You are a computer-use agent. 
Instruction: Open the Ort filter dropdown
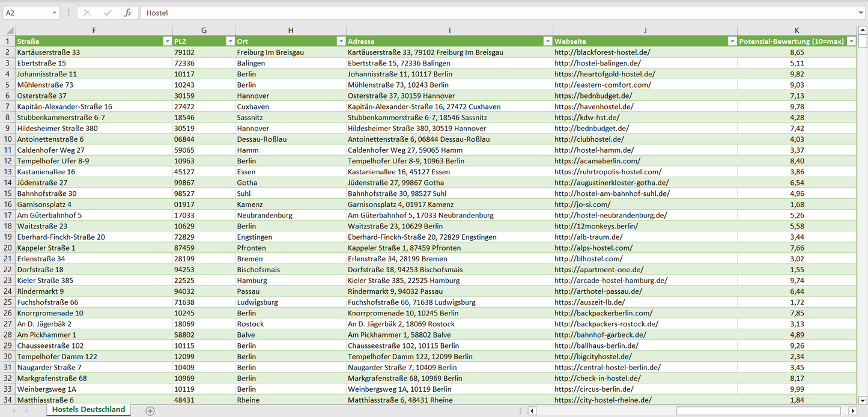point(341,41)
